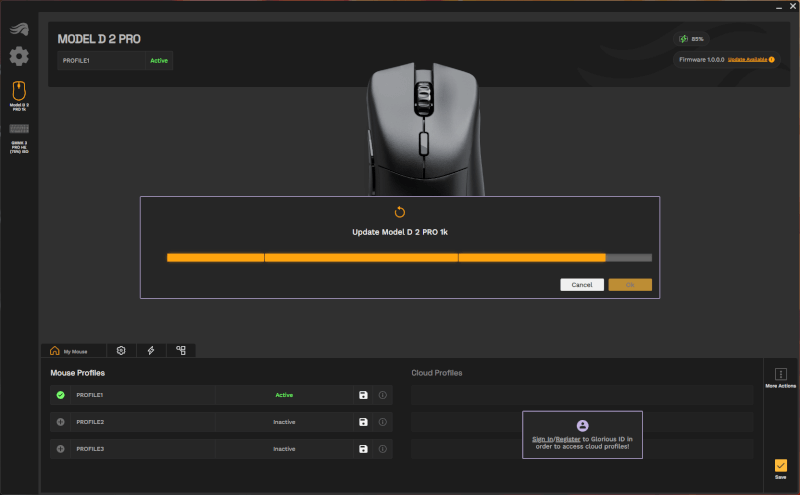Image resolution: width=800 pixels, height=495 pixels.
Task: Open the hexagon settings tab
Action: click(121, 351)
